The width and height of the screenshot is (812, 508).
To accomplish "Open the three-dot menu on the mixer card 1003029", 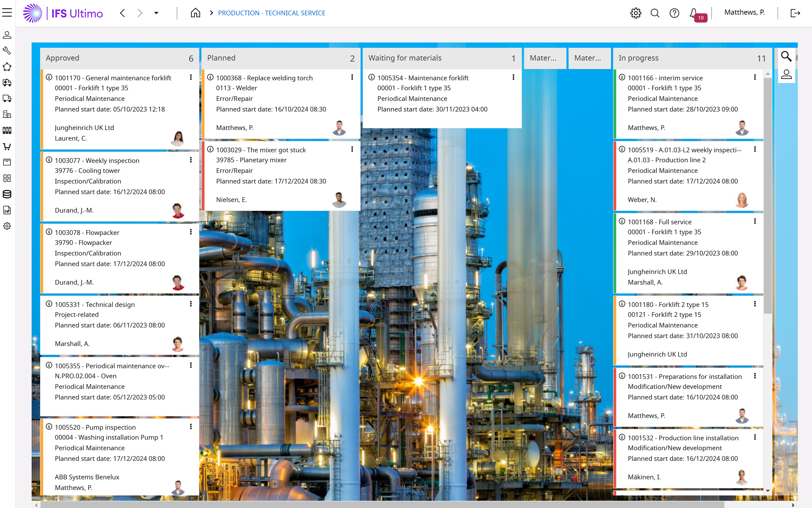I will coord(352,149).
